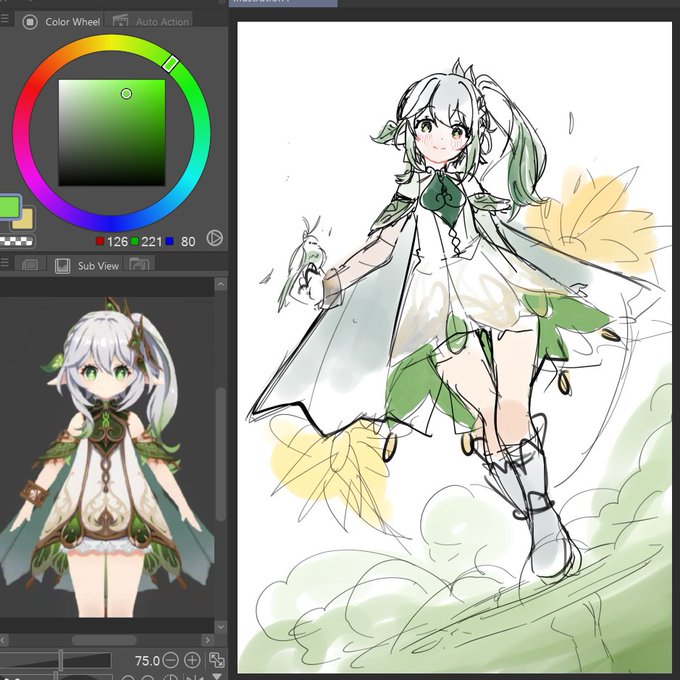Click the reference character image in Sub View
This screenshot has width=680, height=680.
coord(107,458)
